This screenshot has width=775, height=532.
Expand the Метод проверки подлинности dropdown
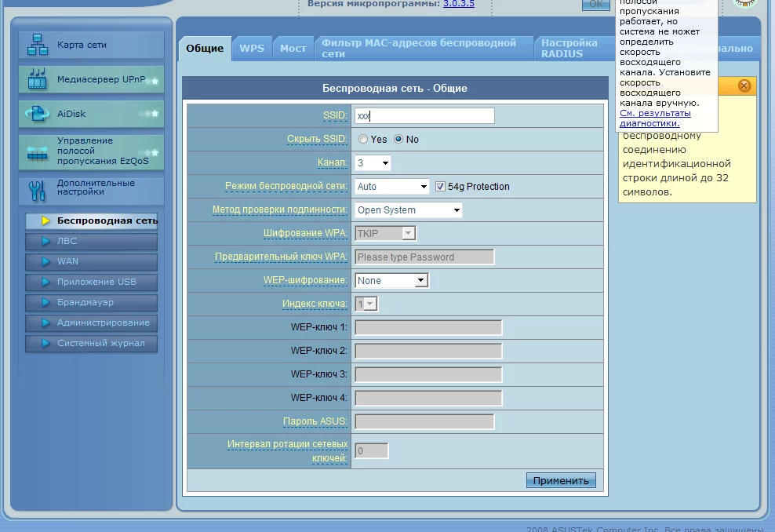point(408,210)
